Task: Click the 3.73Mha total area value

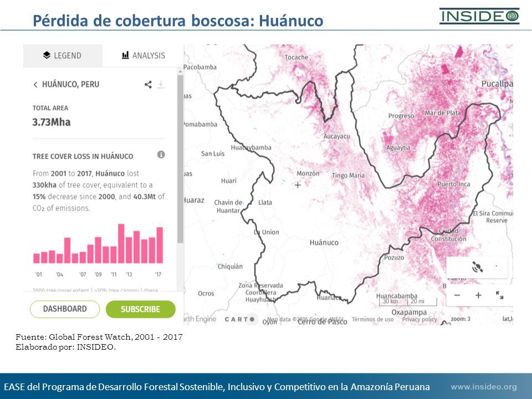Action: tap(52, 122)
